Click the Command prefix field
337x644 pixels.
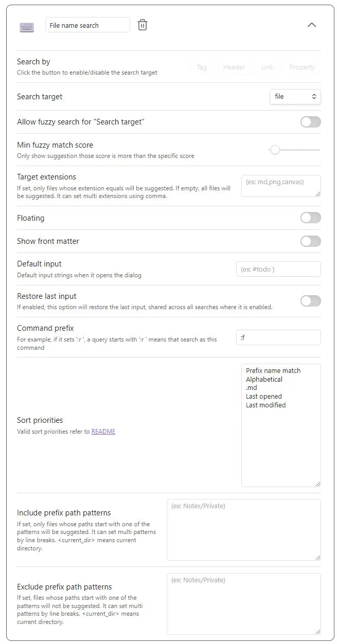[x=278, y=337]
